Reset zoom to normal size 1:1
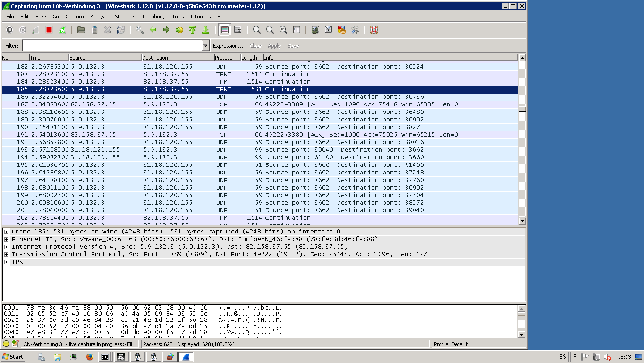Screen dimensions: 644x363 [x=283, y=30]
